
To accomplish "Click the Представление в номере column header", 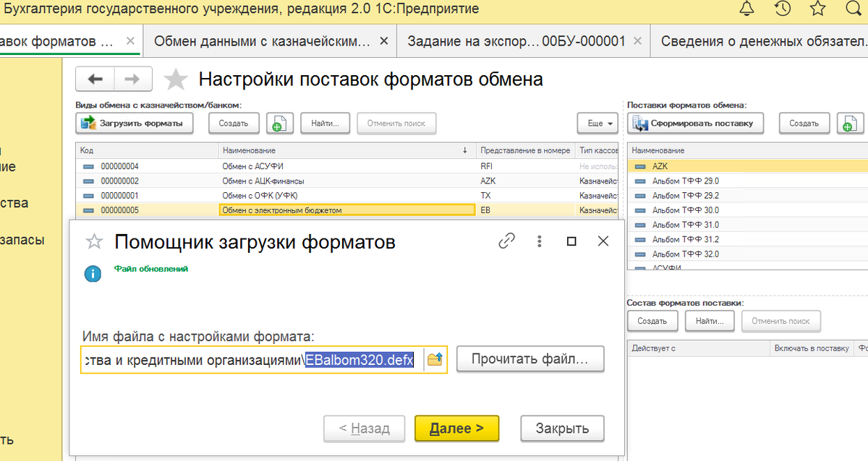I will coord(525,150).
